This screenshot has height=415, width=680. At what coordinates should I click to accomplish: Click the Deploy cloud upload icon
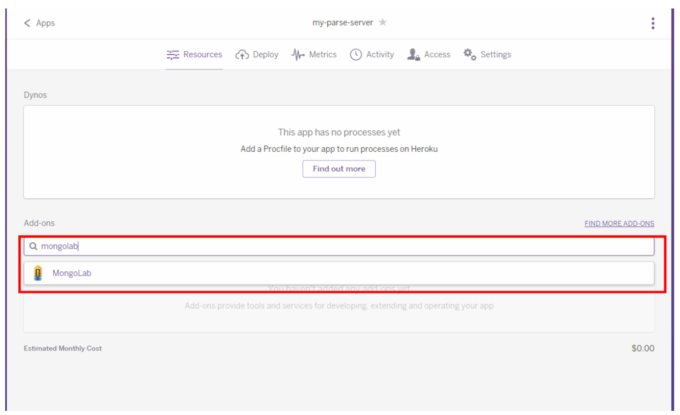coord(242,55)
